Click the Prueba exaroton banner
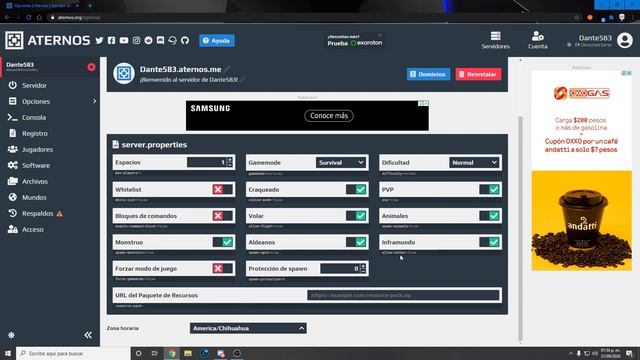640x360 pixels. click(x=355, y=40)
